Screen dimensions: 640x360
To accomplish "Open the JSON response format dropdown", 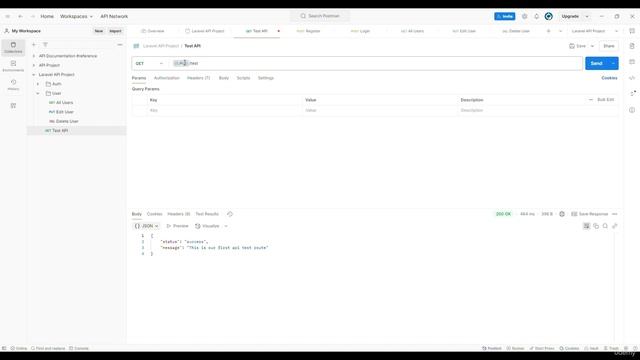I will tap(146, 226).
